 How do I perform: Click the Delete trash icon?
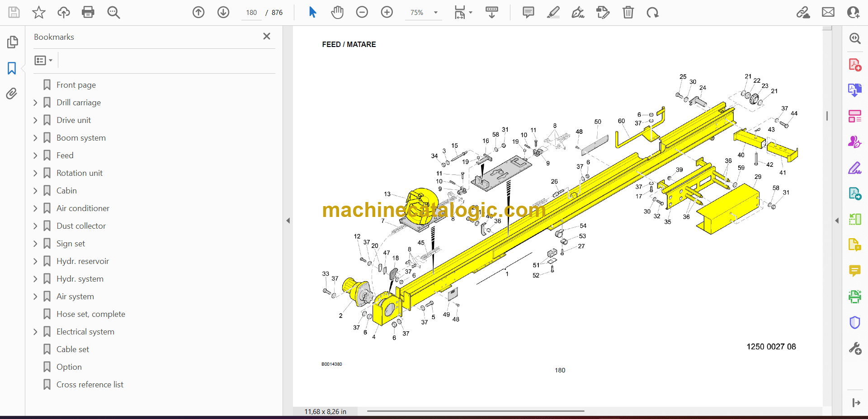[628, 12]
